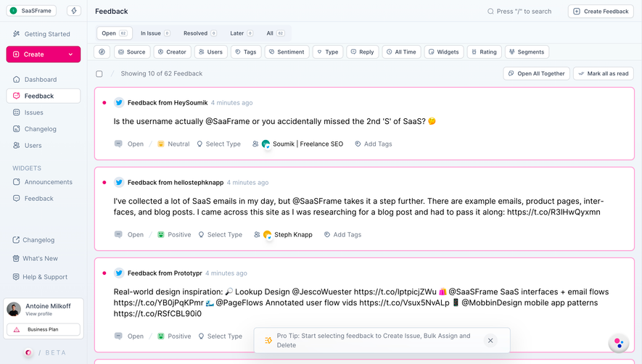Click Open status on HeySoumik feedback
642x364 pixels.
129,144
